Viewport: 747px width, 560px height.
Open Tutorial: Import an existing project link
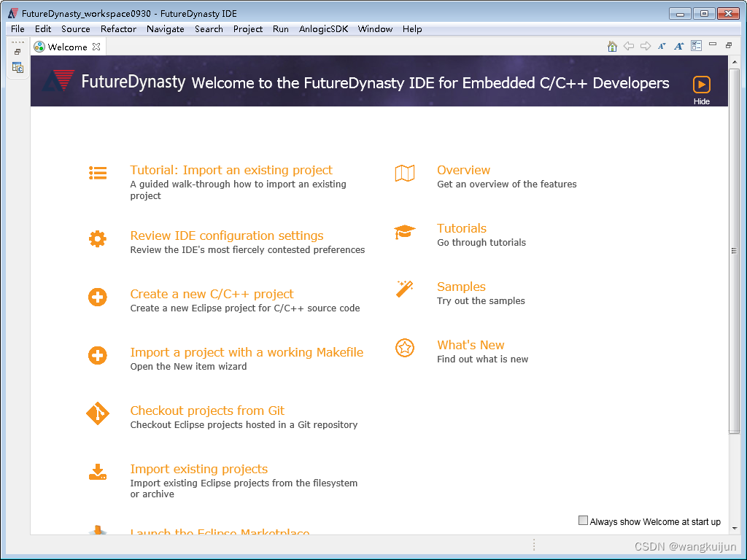pyautogui.click(x=231, y=170)
